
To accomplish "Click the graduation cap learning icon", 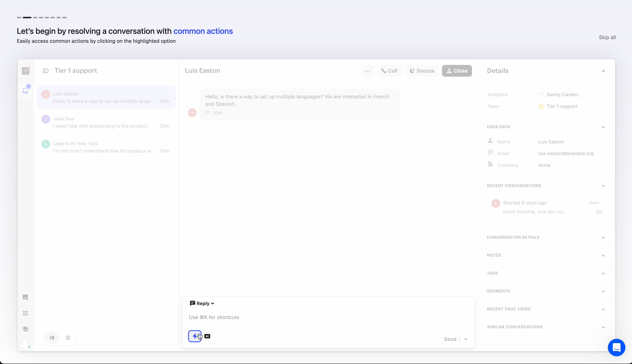I will coord(25,329).
